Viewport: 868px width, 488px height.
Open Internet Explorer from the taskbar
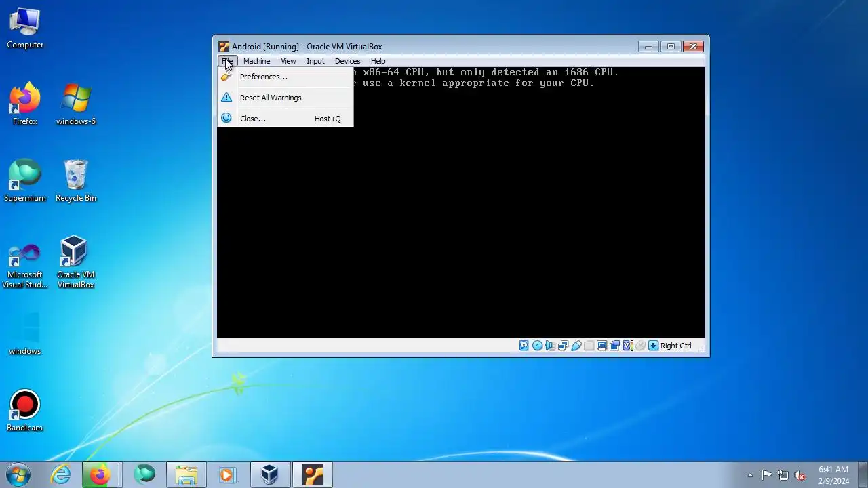click(60, 474)
